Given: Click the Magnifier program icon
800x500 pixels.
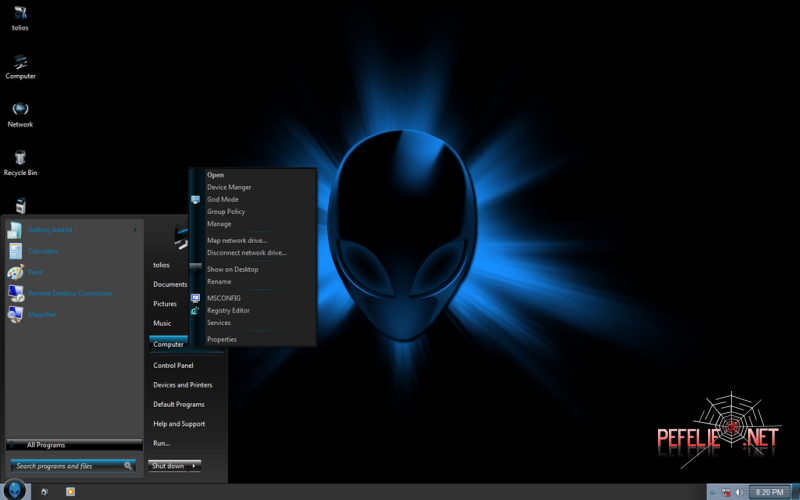Looking at the screenshot, I should point(15,314).
